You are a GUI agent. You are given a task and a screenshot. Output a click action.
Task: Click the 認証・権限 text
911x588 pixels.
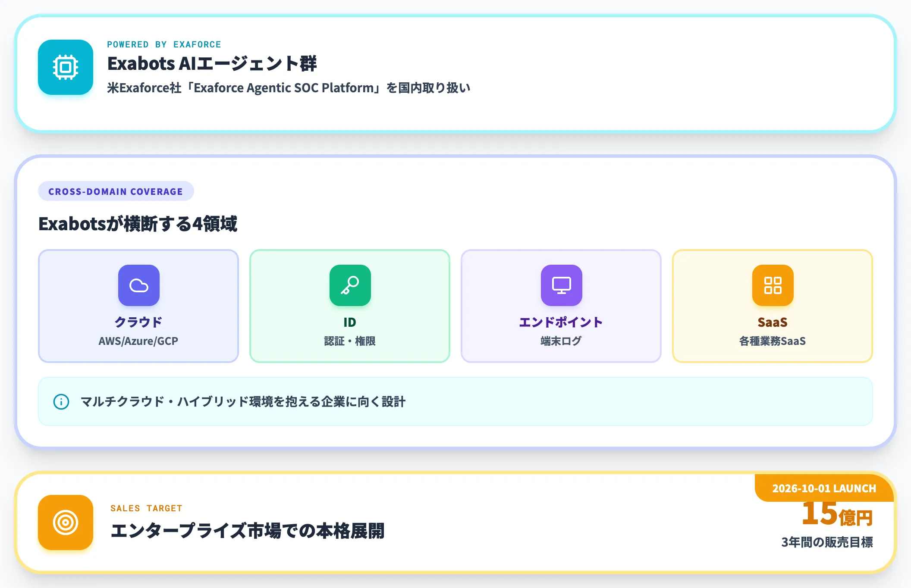pos(350,341)
